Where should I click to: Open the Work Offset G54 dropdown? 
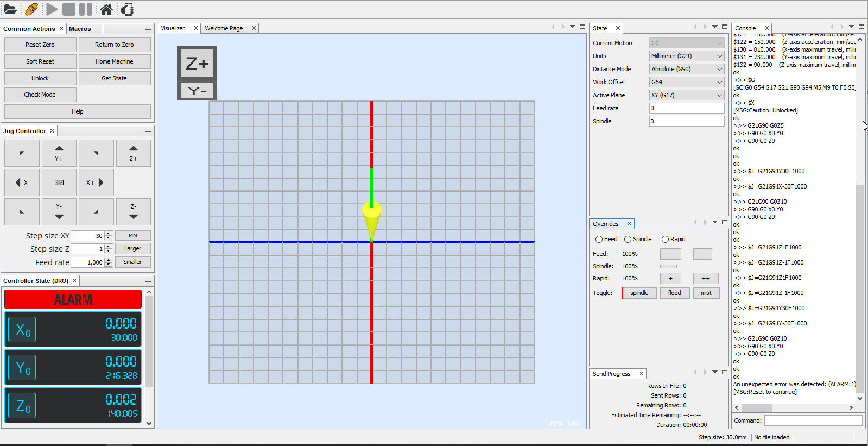(x=687, y=82)
